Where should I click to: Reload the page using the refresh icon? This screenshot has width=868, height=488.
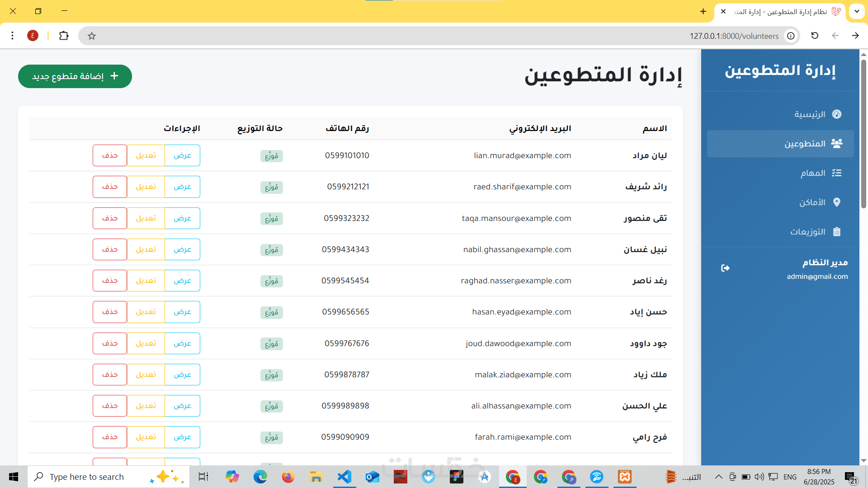tap(815, 36)
